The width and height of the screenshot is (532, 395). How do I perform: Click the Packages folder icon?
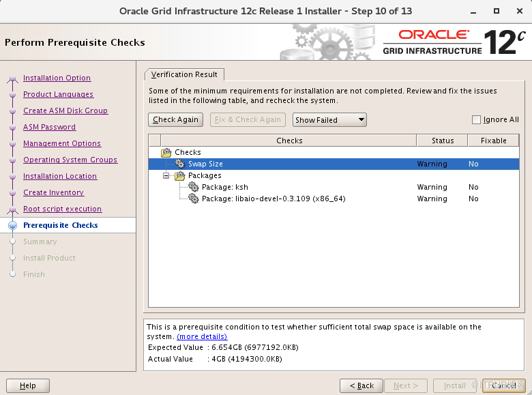coord(180,175)
